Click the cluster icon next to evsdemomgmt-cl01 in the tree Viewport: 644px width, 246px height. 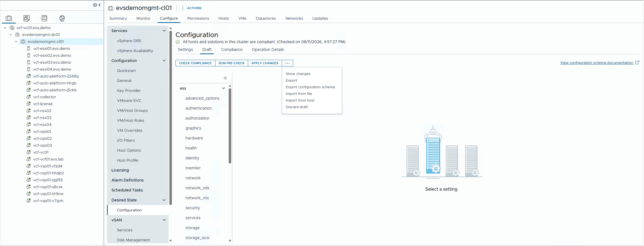pos(23,42)
